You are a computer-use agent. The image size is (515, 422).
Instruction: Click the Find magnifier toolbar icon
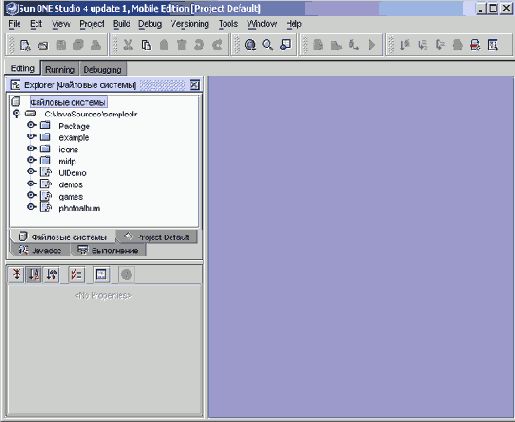[268, 45]
